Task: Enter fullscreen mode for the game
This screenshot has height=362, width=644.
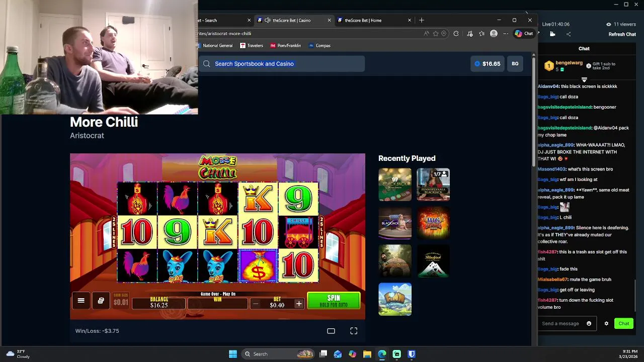Action: click(354, 331)
